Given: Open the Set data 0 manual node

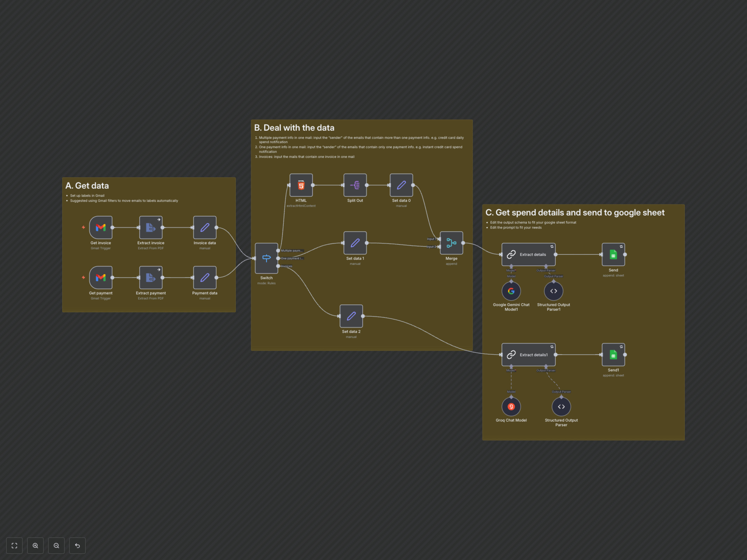Looking at the screenshot, I should 401,185.
